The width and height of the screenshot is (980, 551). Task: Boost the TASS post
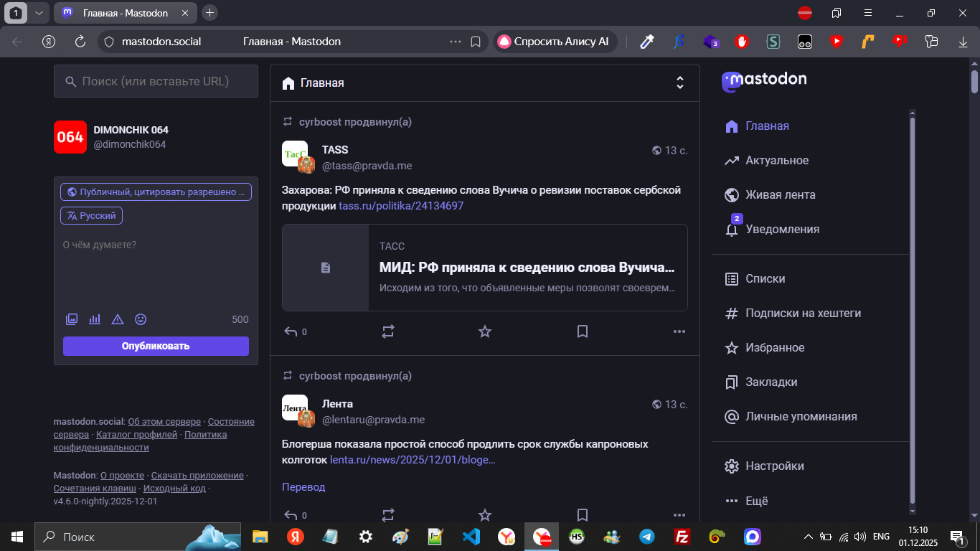(388, 331)
